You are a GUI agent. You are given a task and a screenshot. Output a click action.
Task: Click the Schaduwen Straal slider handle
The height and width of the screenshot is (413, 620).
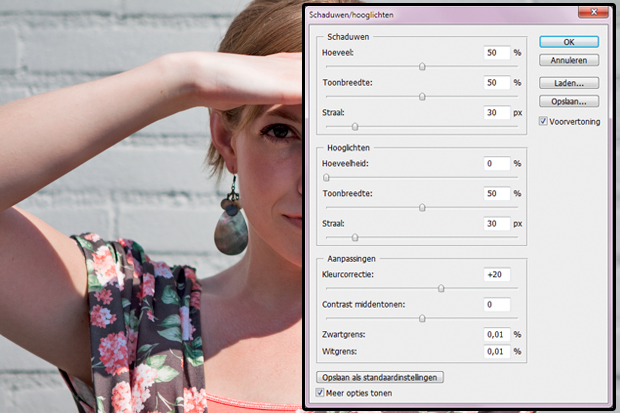point(355,126)
